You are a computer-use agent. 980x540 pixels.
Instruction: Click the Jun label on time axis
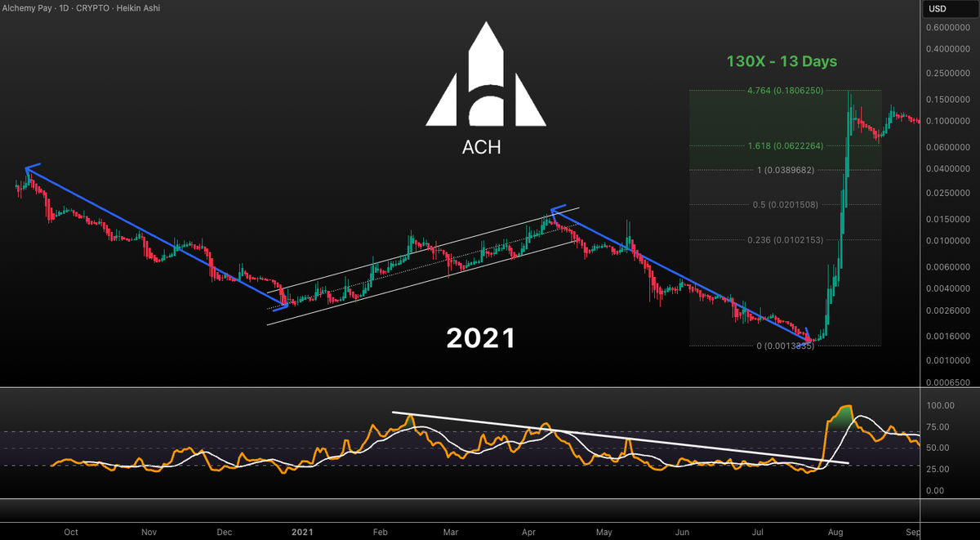[x=682, y=532]
